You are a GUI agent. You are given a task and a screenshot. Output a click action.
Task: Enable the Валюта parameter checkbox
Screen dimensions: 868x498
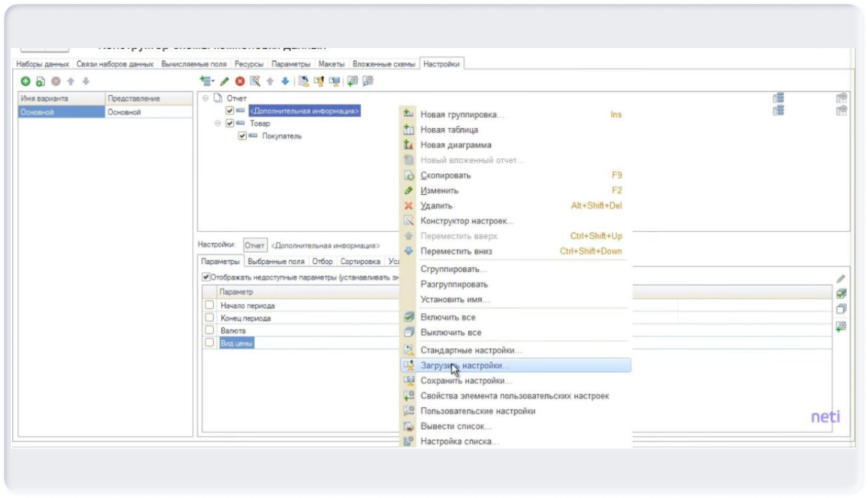210,331
